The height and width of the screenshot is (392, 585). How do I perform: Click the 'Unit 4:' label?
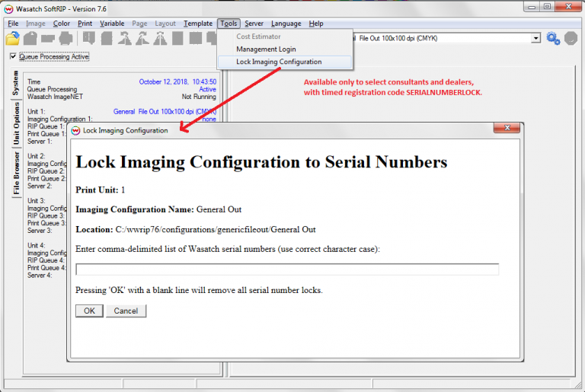pos(37,245)
